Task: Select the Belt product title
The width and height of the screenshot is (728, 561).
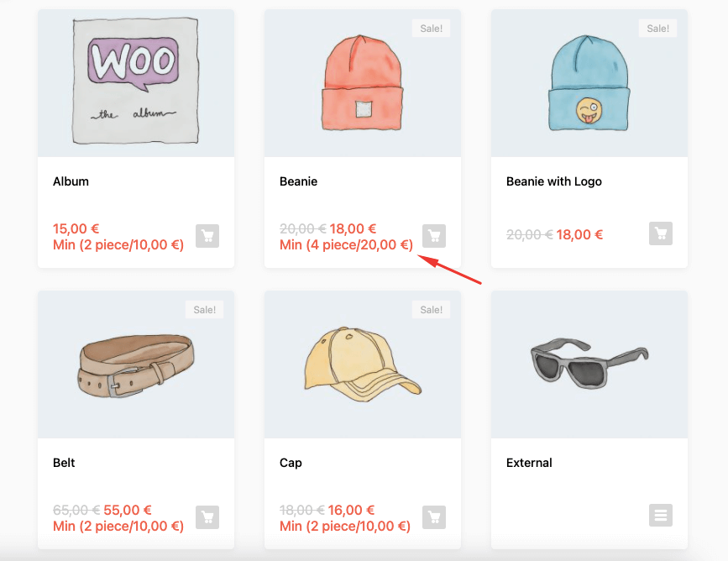Action: [64, 463]
